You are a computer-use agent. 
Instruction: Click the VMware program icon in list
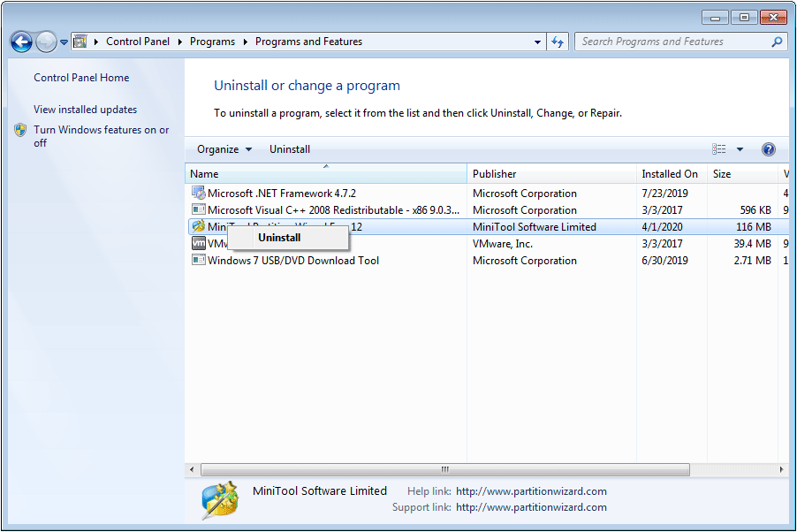[198, 243]
